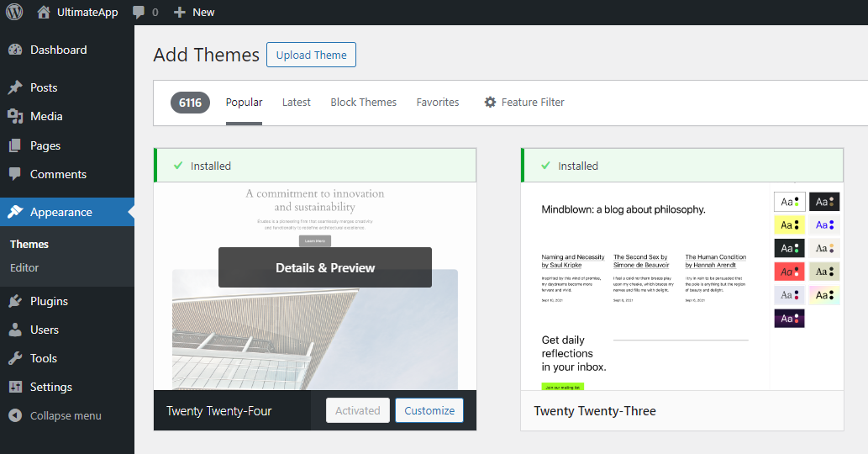Click the Appearance paintbrush icon
Viewport: 868px width, 454px height.
pos(15,212)
